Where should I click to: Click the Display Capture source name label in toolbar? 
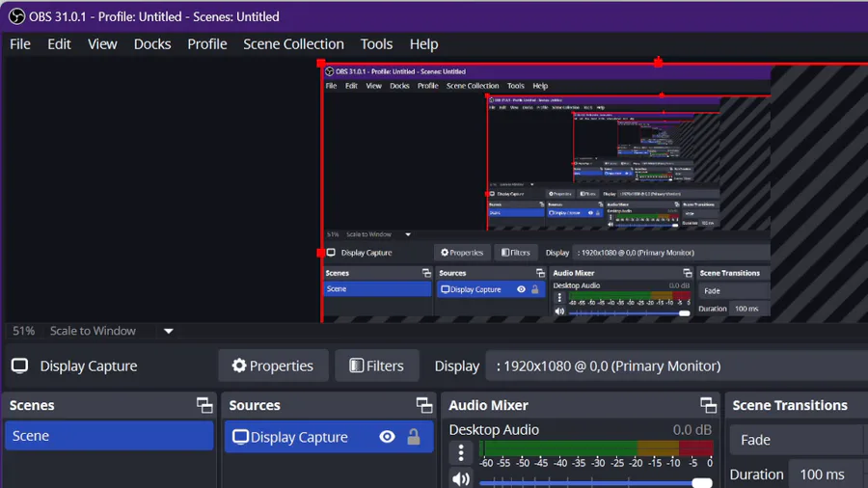(89, 366)
